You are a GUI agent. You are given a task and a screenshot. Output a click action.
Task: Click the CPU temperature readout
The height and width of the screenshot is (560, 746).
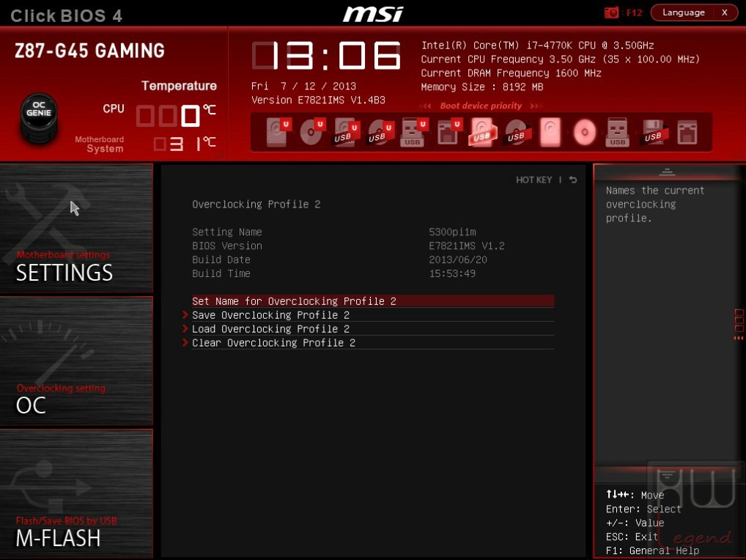176,115
